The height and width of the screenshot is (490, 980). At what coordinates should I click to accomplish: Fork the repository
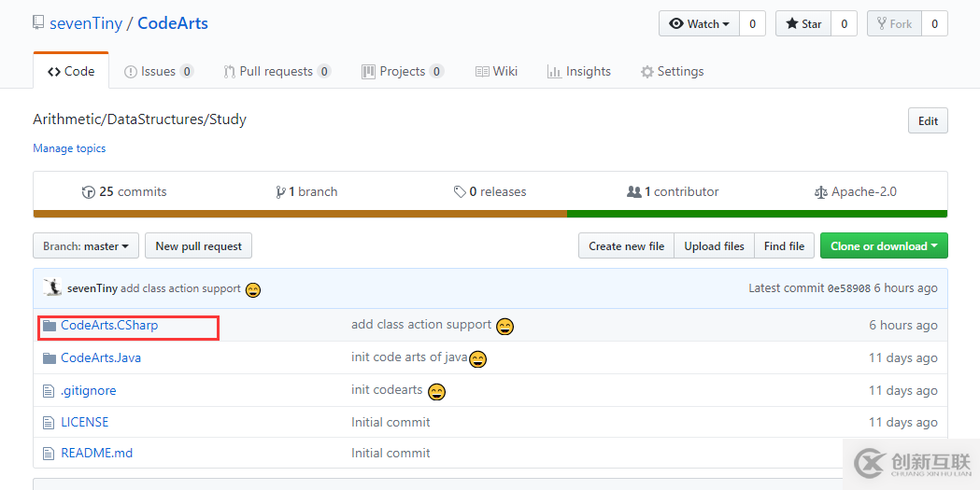tap(894, 23)
